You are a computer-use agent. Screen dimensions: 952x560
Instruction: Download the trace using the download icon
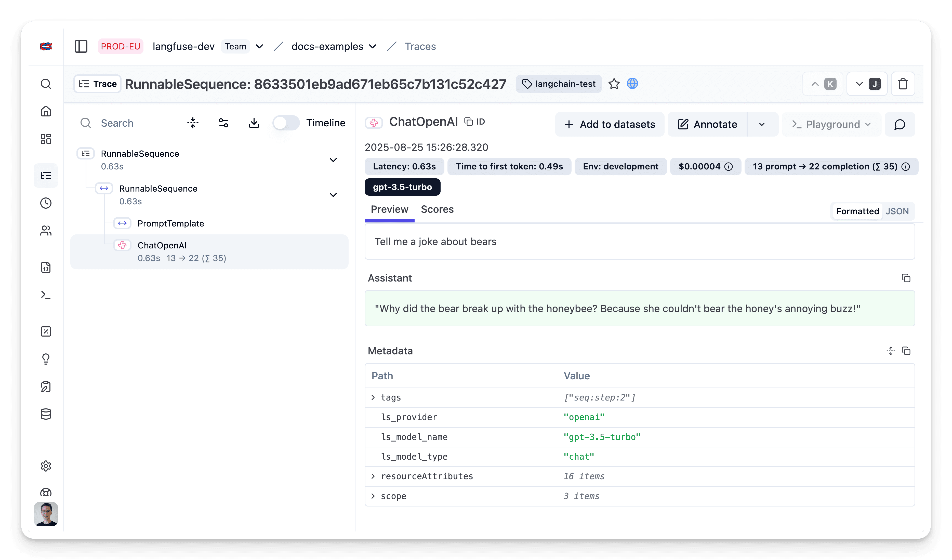254,123
